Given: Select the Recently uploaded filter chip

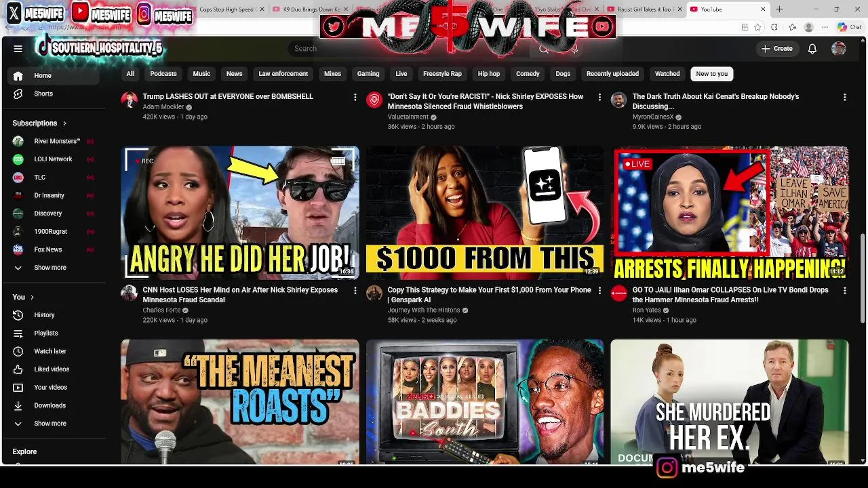Looking at the screenshot, I should (x=612, y=74).
